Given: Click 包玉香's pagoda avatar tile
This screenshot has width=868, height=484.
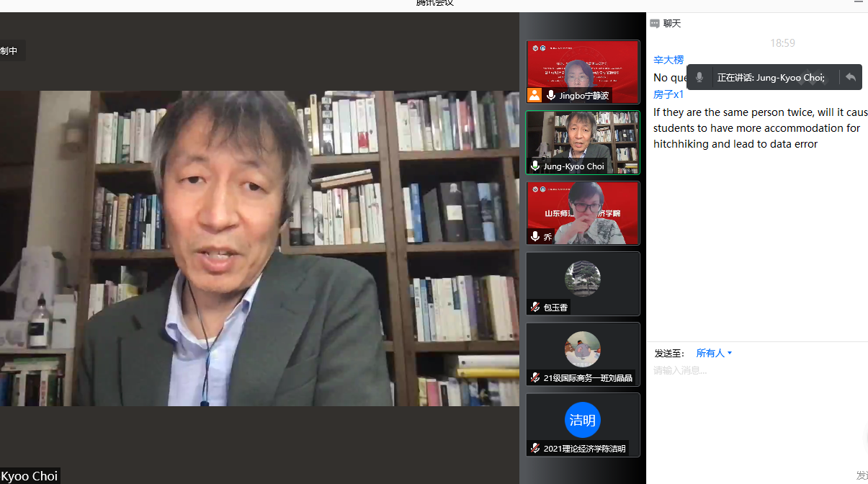Looking at the screenshot, I should coord(583,278).
